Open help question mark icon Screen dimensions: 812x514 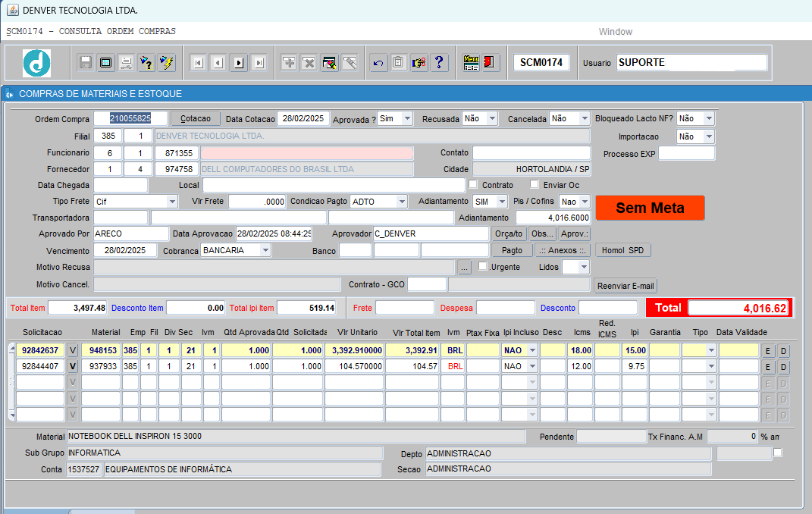[x=438, y=63]
